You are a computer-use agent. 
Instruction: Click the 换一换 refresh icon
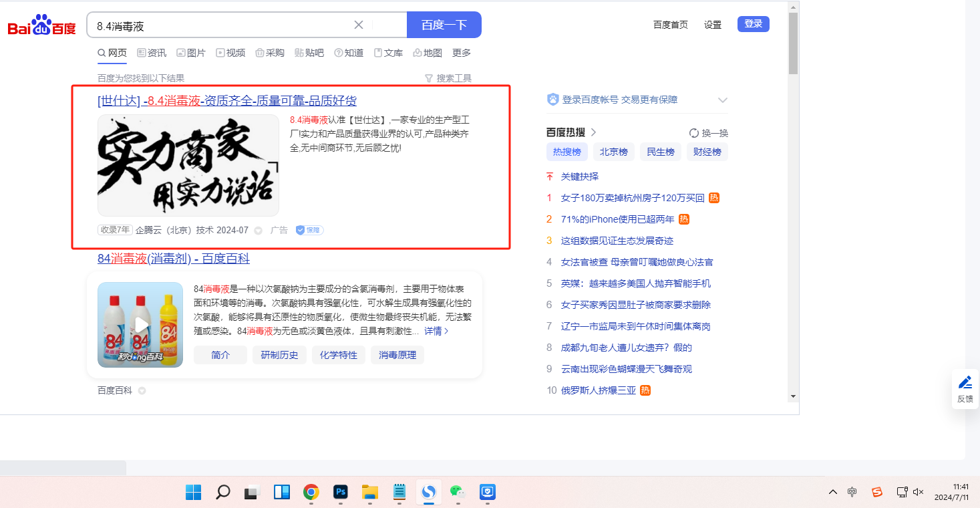tap(694, 133)
